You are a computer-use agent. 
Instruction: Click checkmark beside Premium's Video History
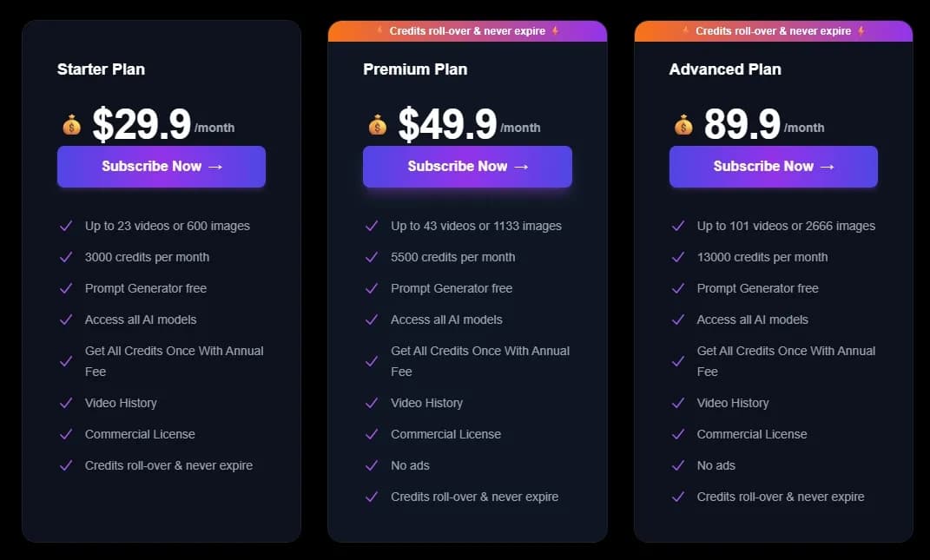tap(372, 403)
